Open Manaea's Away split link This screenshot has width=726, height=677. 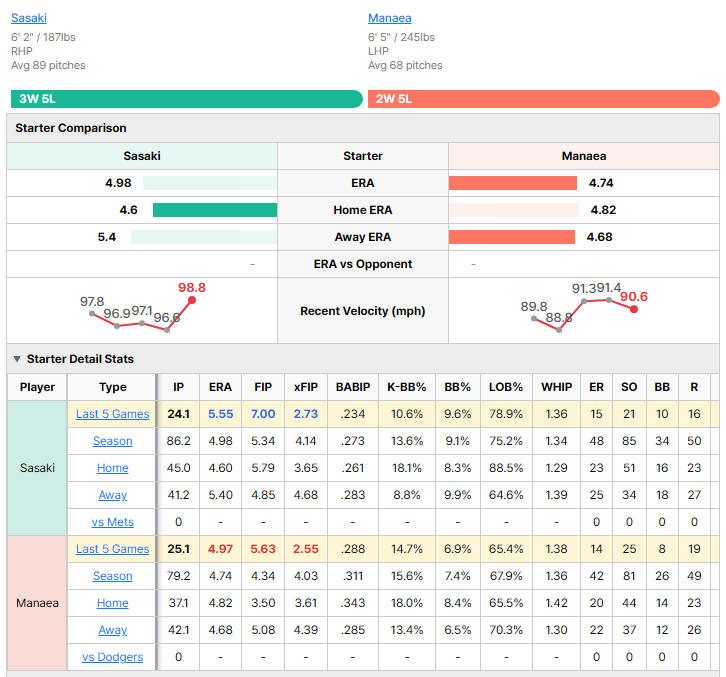point(113,630)
